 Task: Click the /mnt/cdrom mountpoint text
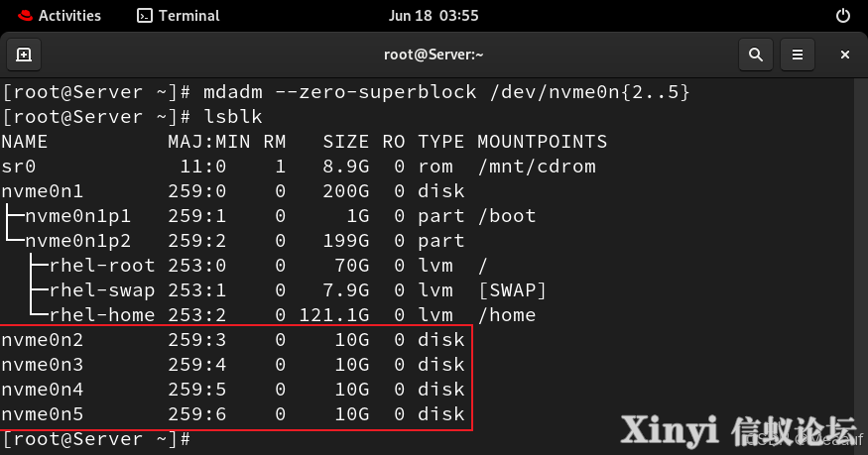point(537,167)
